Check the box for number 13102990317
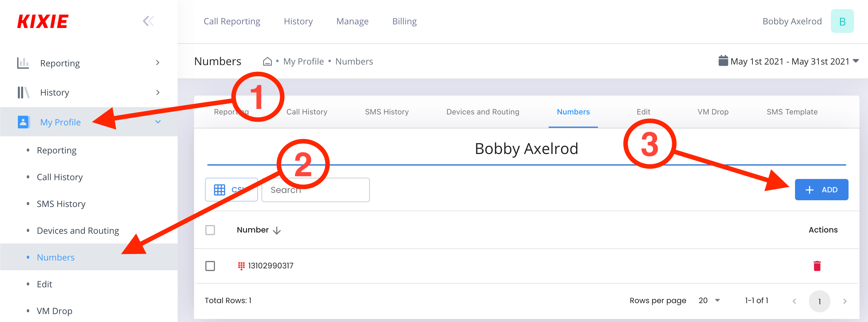Viewport: 868px width, 322px height. [210, 266]
